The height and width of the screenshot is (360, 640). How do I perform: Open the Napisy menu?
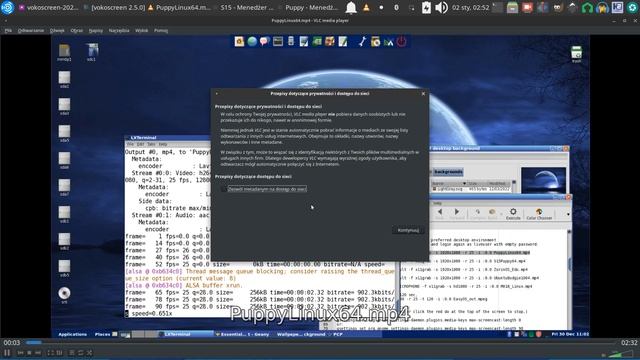coord(96,31)
